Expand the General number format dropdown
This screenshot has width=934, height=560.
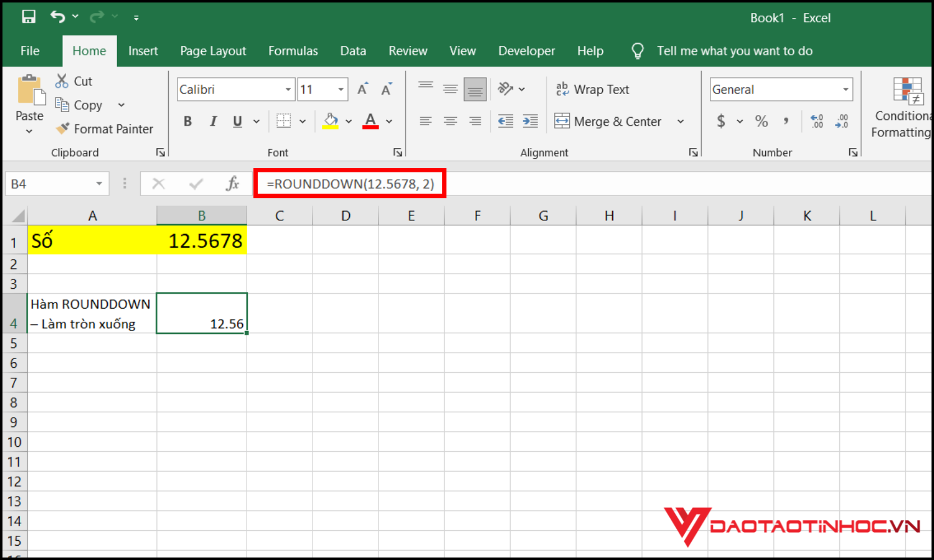[845, 90]
